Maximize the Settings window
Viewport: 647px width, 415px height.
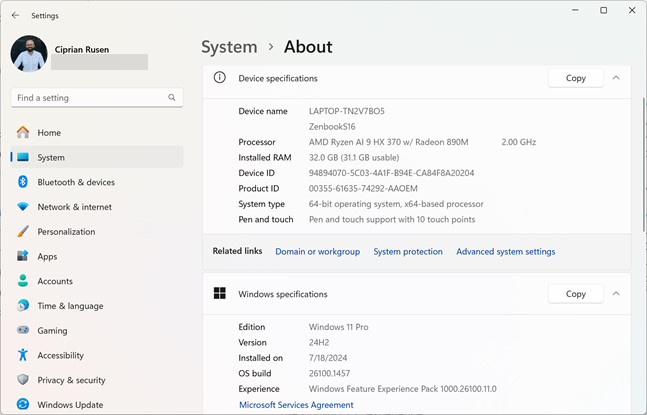pos(604,10)
